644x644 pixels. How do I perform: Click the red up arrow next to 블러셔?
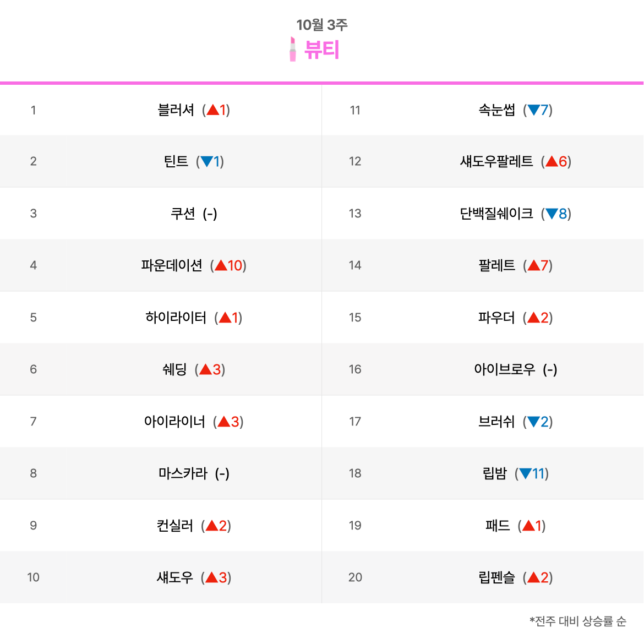click(212, 110)
